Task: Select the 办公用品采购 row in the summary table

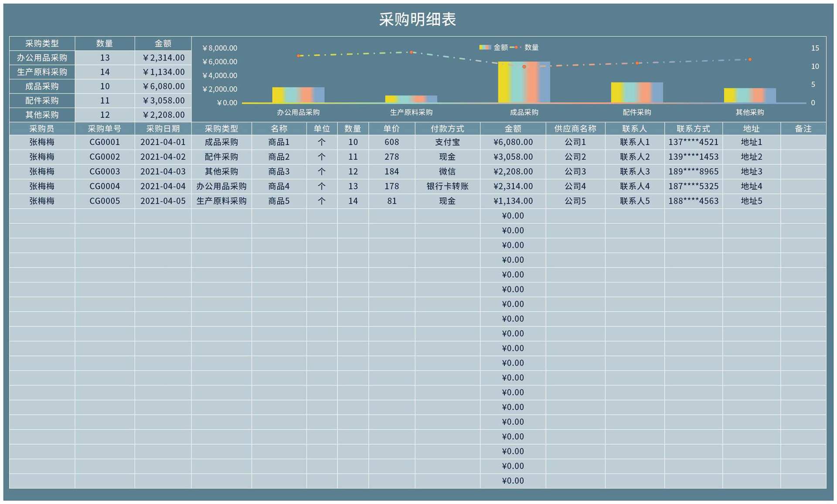Action: click(42, 57)
